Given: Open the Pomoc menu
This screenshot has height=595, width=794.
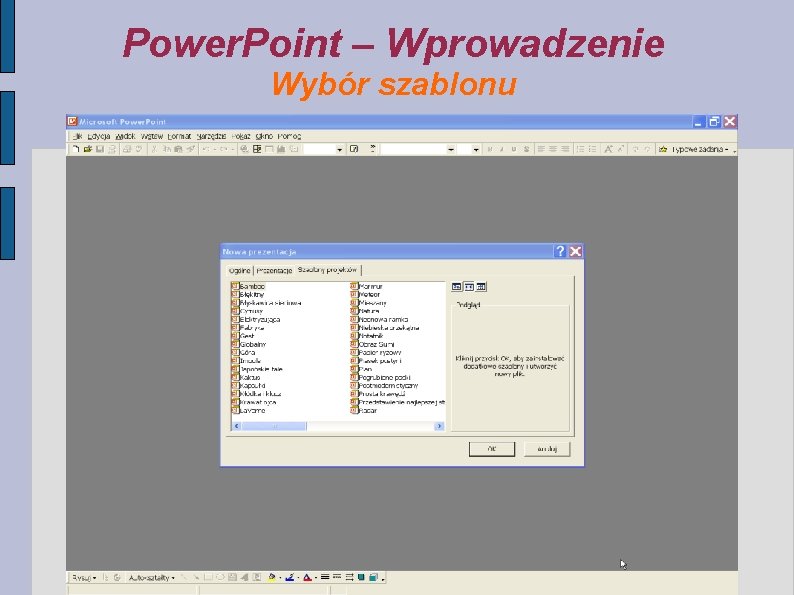Looking at the screenshot, I should click(289, 136).
